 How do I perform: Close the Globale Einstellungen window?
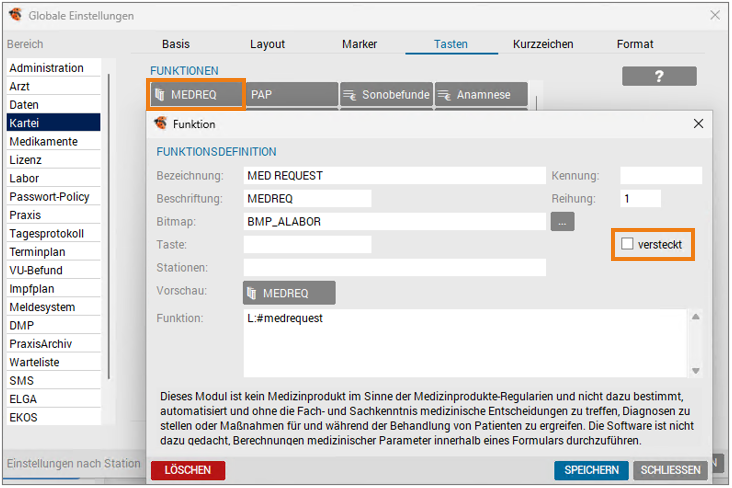point(715,15)
